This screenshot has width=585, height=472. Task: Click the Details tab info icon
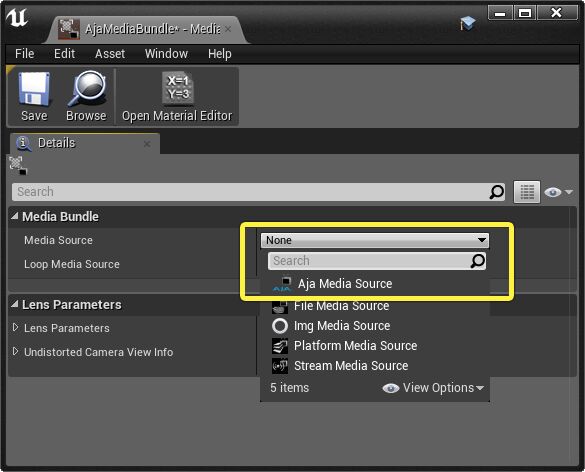pyautogui.click(x=24, y=143)
